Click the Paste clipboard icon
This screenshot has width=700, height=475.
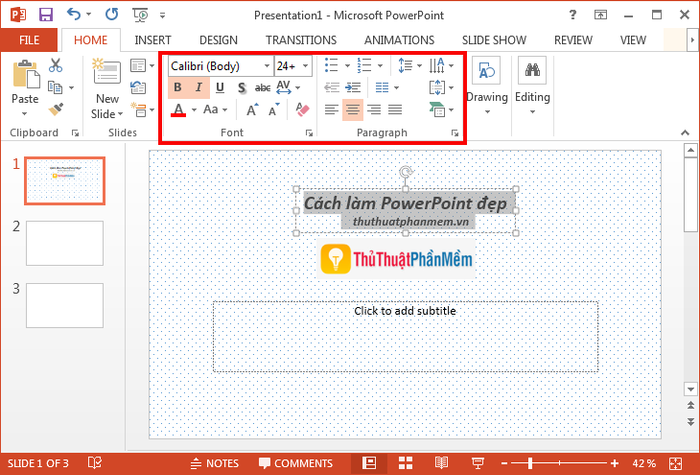[x=25, y=74]
